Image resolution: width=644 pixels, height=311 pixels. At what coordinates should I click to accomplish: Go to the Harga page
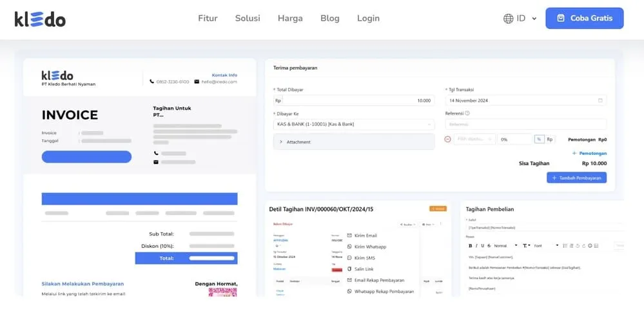290,18
